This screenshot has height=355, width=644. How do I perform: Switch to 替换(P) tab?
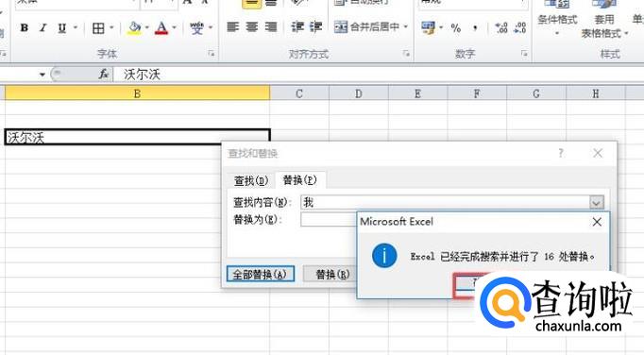click(300, 180)
